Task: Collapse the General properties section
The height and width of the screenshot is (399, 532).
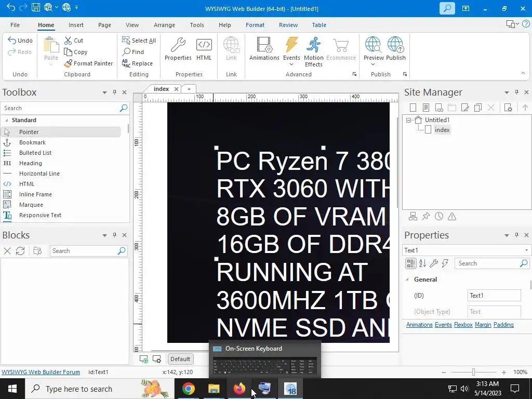Action: pyautogui.click(x=407, y=280)
